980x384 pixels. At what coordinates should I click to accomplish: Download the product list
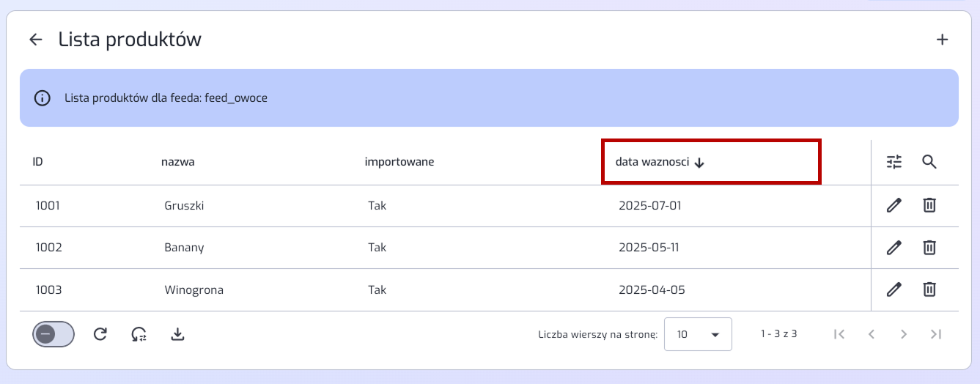(x=177, y=334)
